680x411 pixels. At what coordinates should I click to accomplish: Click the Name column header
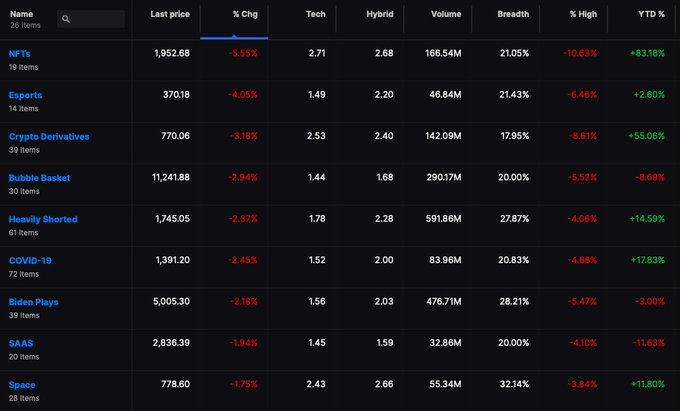coord(22,14)
